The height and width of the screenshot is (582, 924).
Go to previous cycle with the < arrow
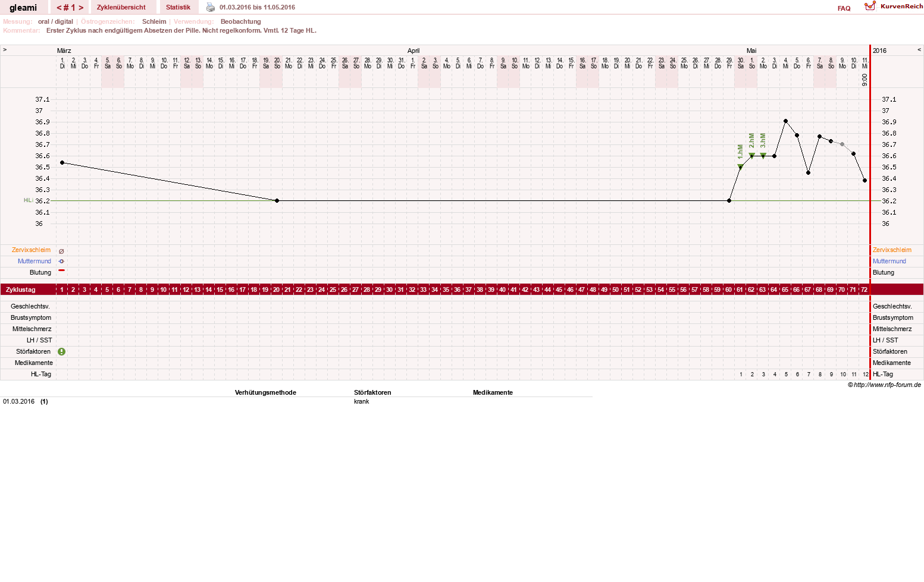pyautogui.click(x=59, y=8)
